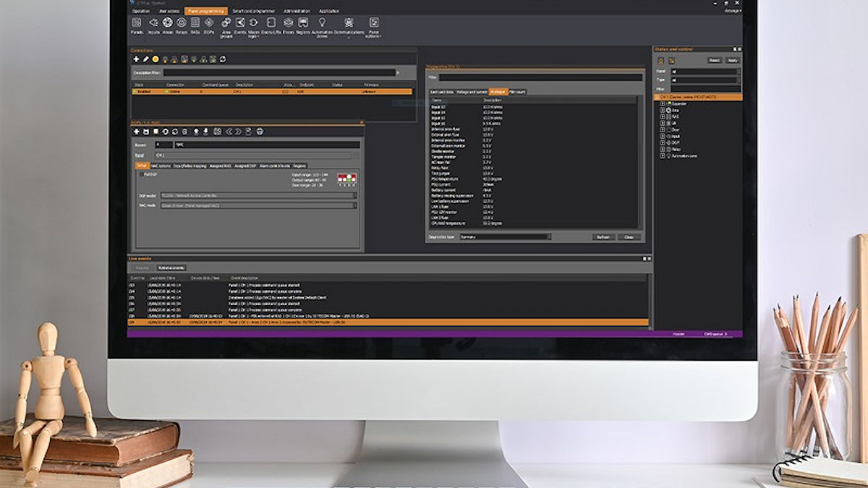Select the Regions icon in the ribbon

(302, 24)
